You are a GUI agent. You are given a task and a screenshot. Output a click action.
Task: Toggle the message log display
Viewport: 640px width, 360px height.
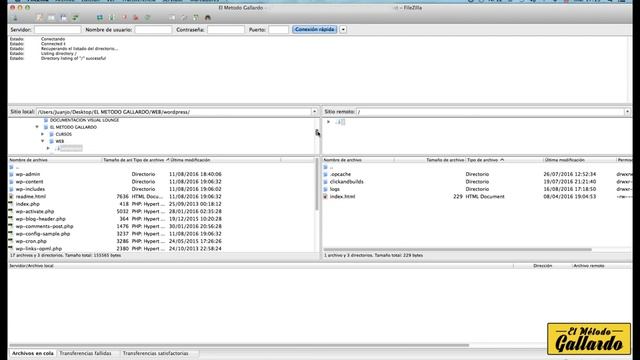[x=39, y=18]
